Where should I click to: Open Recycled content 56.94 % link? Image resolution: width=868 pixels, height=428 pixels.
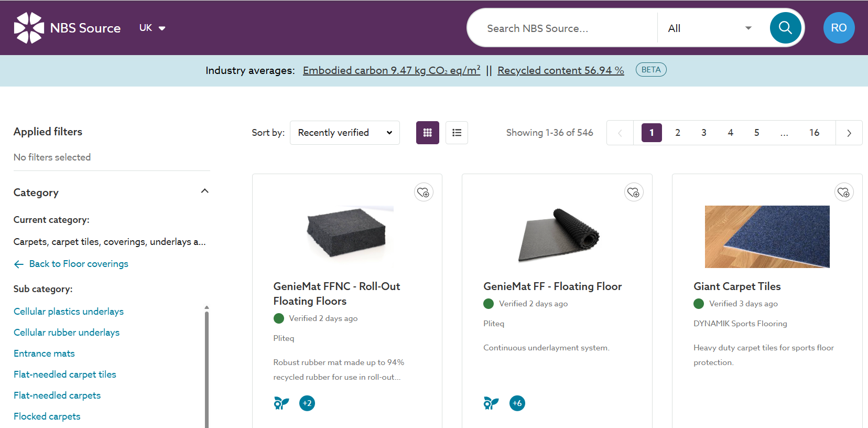click(x=561, y=70)
